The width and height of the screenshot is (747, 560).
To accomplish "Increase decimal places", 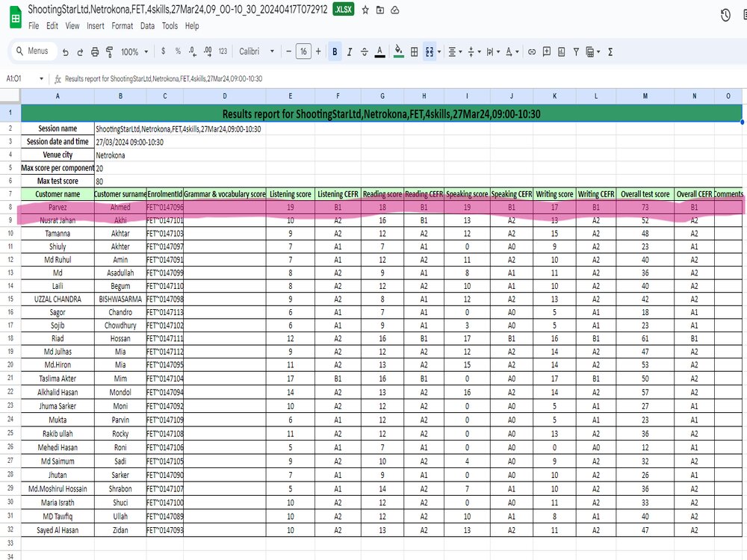I will [x=208, y=52].
